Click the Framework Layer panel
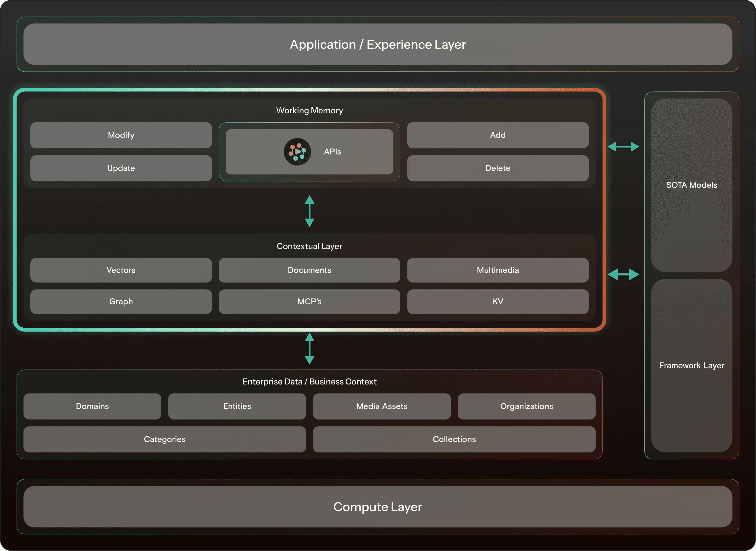This screenshot has width=756, height=551. [x=692, y=366]
